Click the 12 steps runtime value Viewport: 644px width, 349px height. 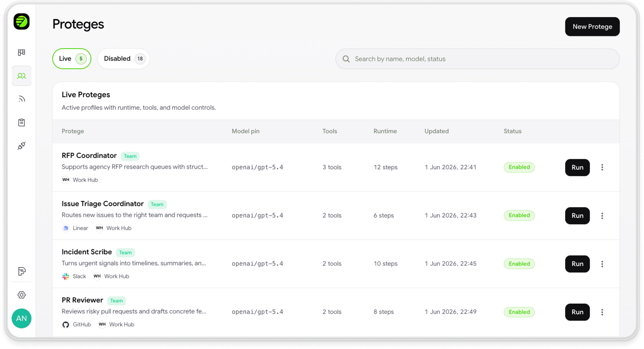[x=386, y=167]
